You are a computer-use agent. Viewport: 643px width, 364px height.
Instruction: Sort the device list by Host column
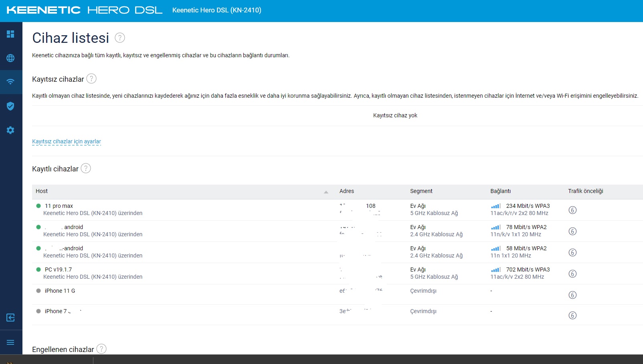click(42, 191)
